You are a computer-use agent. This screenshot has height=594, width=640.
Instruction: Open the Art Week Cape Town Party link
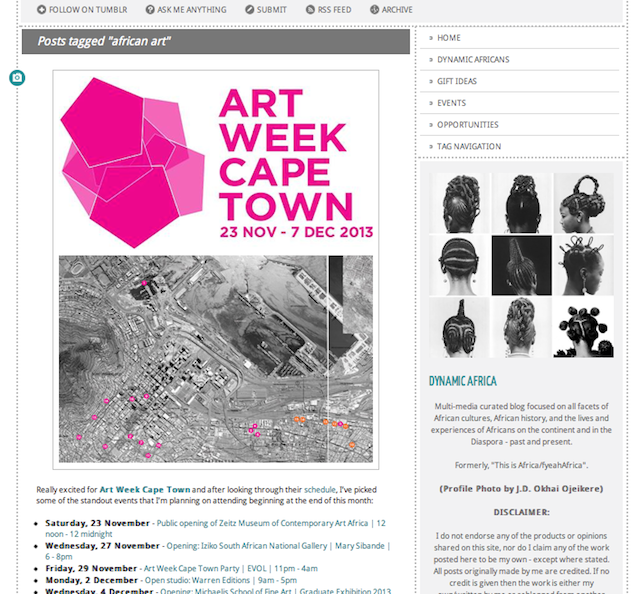(191, 568)
